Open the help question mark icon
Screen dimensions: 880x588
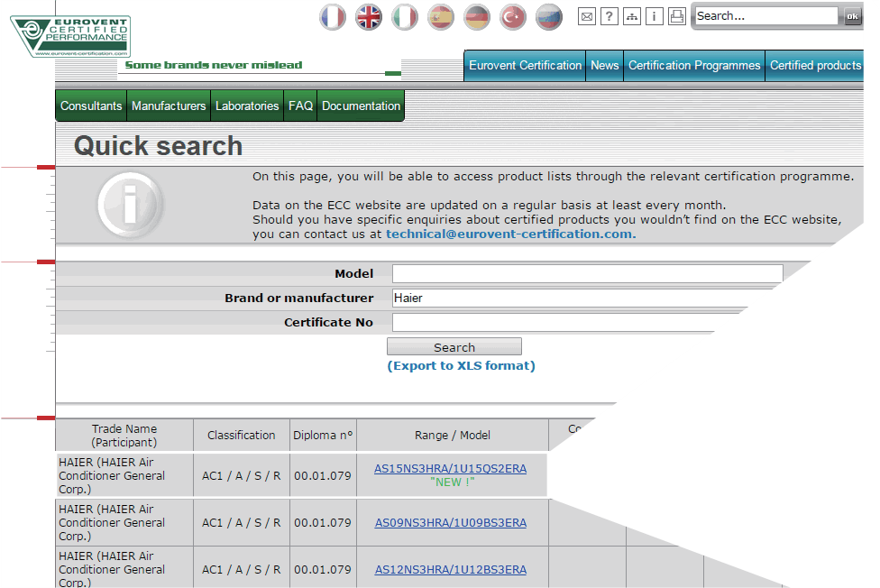[609, 16]
